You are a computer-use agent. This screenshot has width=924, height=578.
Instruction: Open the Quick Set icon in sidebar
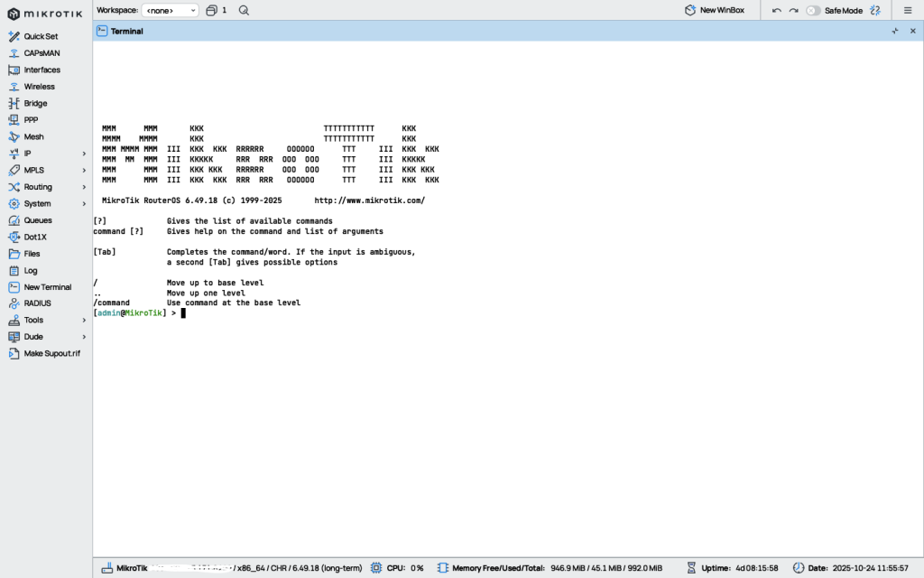[14, 36]
